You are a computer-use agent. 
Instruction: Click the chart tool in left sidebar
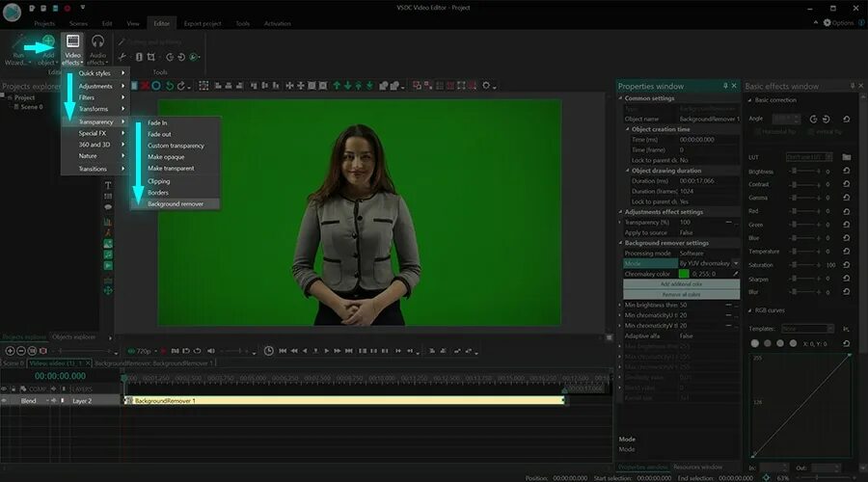(108, 222)
